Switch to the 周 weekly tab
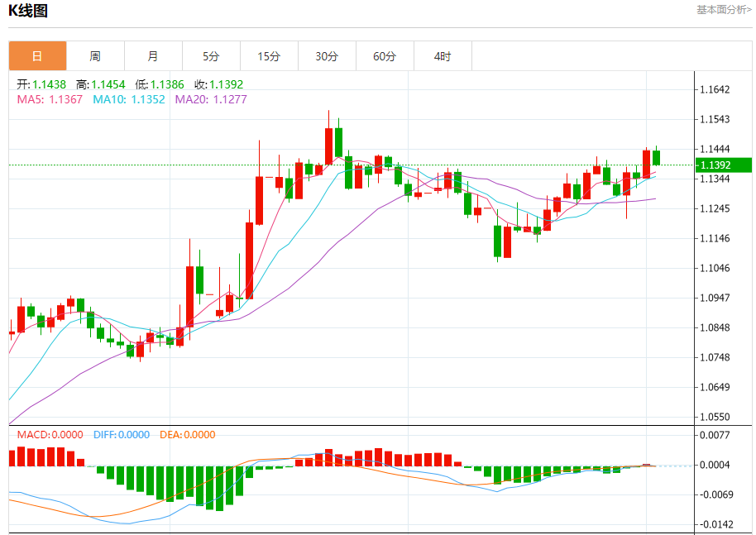This screenshot has width=756, height=535. [95, 56]
